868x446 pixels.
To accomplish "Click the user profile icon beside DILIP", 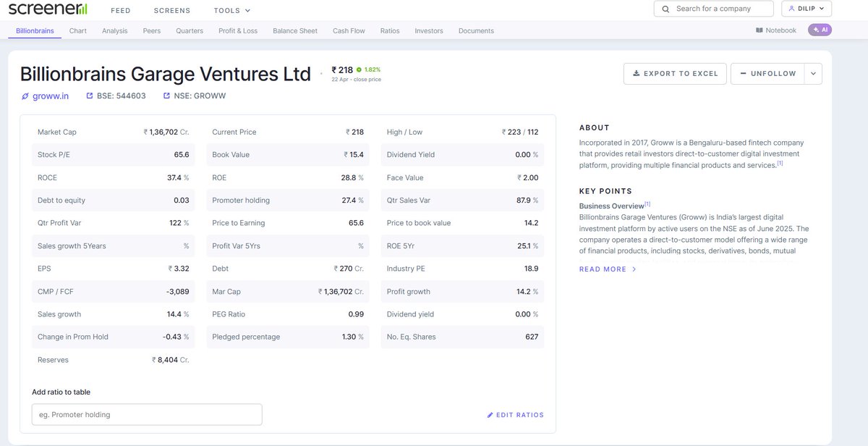I will (x=792, y=9).
